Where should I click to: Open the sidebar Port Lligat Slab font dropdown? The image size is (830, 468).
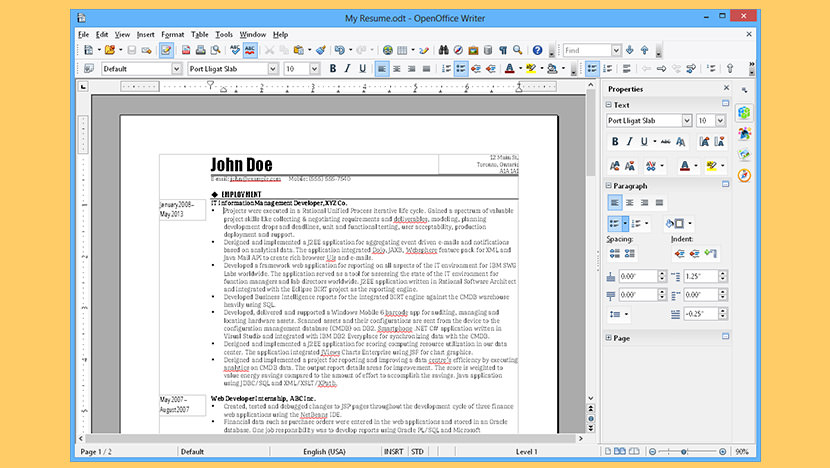click(687, 121)
